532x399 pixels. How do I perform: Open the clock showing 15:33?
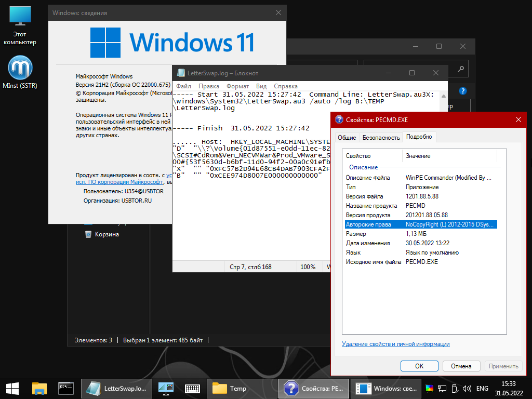tap(509, 389)
